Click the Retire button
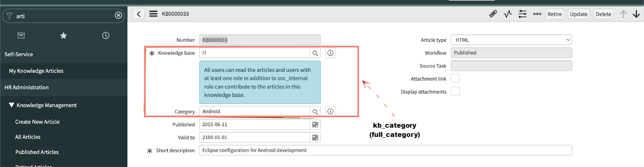This screenshot has height=167, width=644. pos(554,14)
